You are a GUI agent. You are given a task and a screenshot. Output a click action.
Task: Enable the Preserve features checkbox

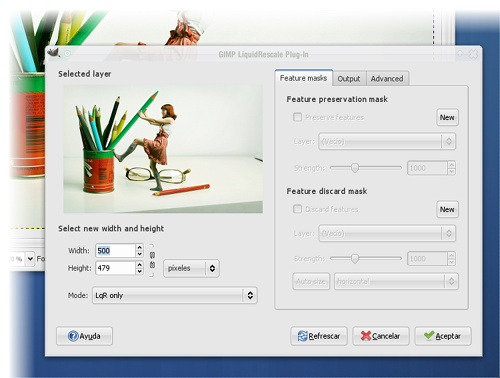[297, 117]
